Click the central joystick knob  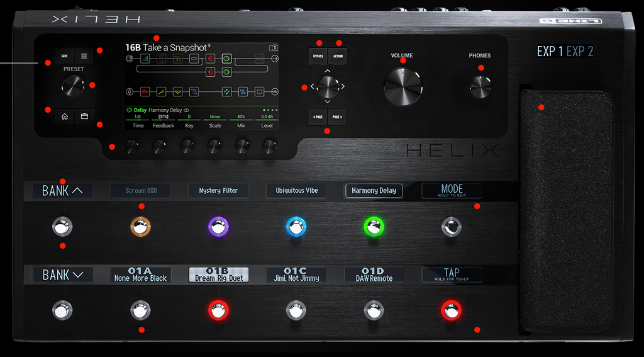(328, 87)
